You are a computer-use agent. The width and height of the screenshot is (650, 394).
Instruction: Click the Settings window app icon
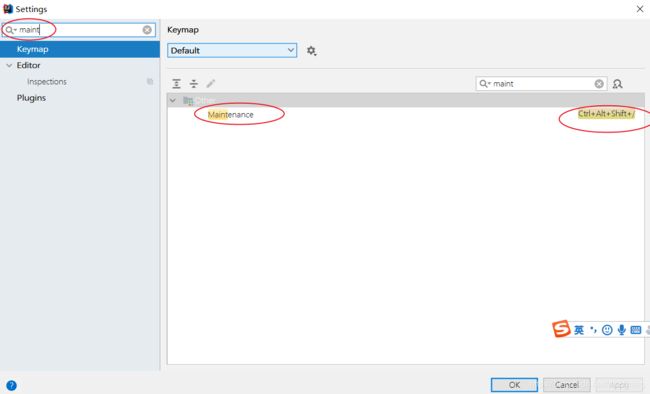pos(8,9)
